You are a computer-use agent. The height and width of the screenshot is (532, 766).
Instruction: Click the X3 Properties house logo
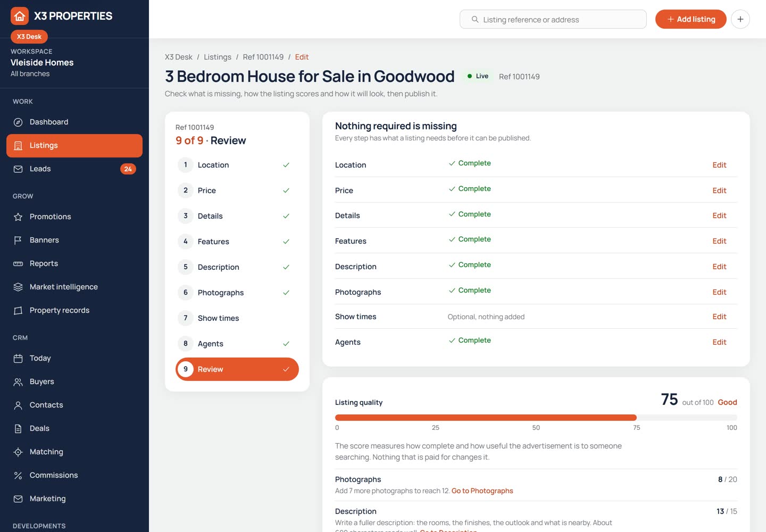20,16
